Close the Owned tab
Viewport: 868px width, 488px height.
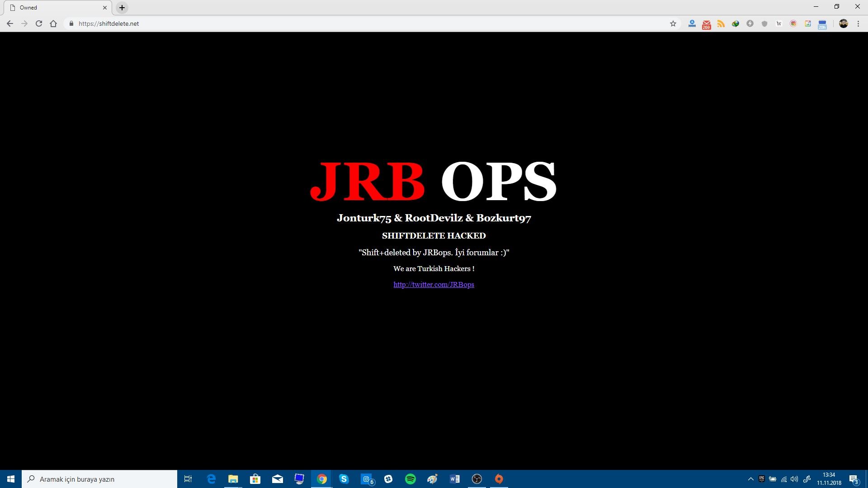tap(105, 8)
